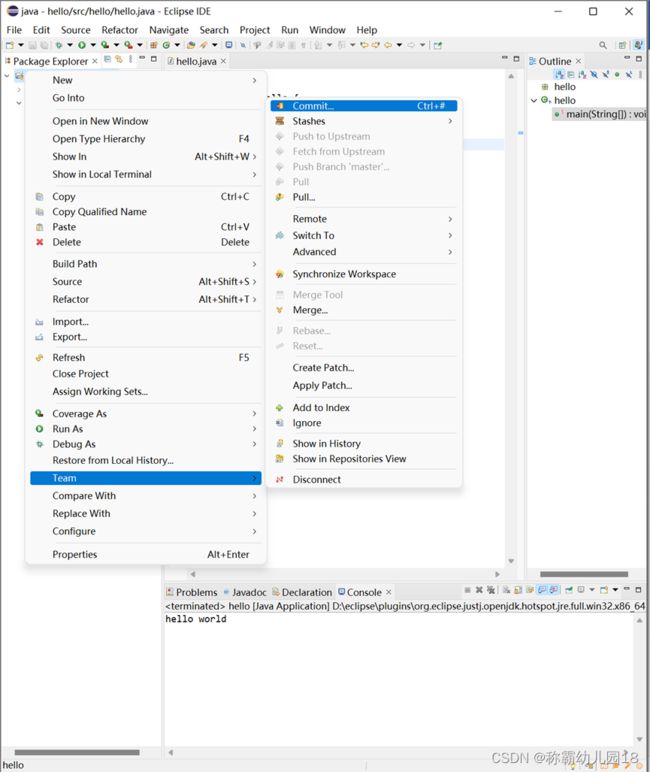The width and height of the screenshot is (650, 772).
Task: Click the New Java Package toolbar icon
Action: tap(153, 45)
